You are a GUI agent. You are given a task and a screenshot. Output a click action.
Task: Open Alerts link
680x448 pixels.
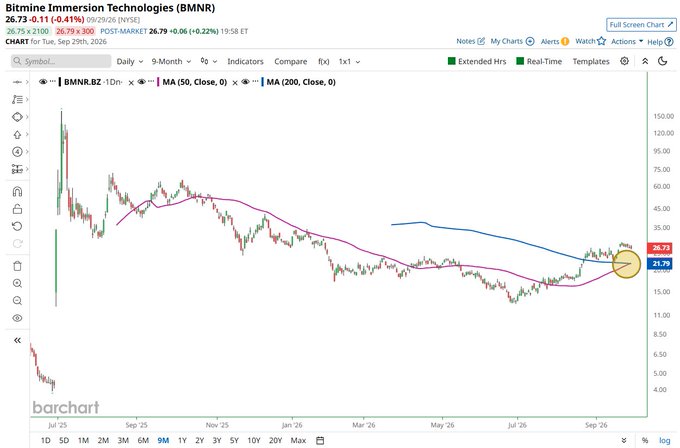click(555, 41)
